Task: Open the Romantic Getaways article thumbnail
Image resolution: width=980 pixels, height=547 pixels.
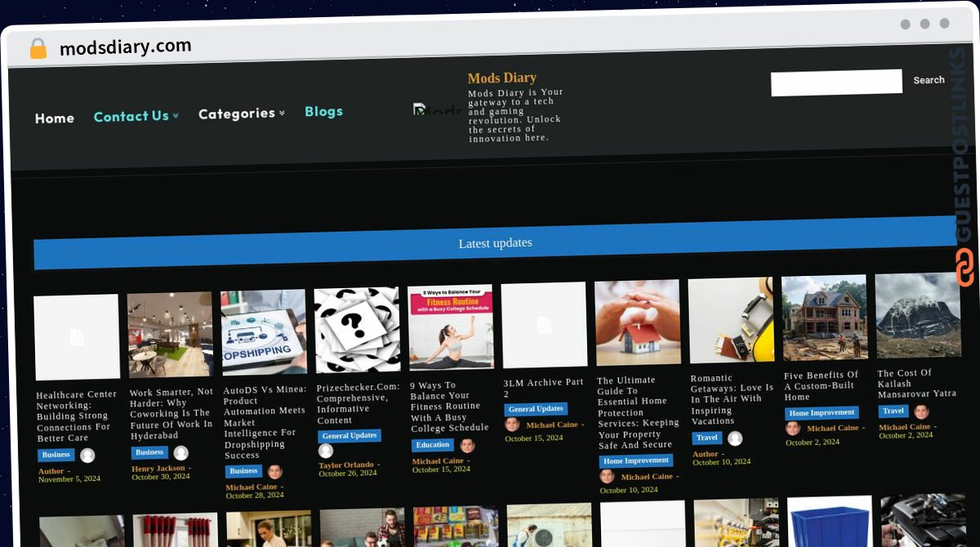Action: point(731,320)
